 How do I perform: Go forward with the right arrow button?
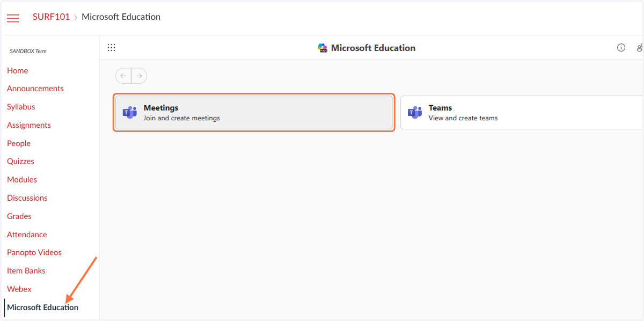click(x=139, y=76)
